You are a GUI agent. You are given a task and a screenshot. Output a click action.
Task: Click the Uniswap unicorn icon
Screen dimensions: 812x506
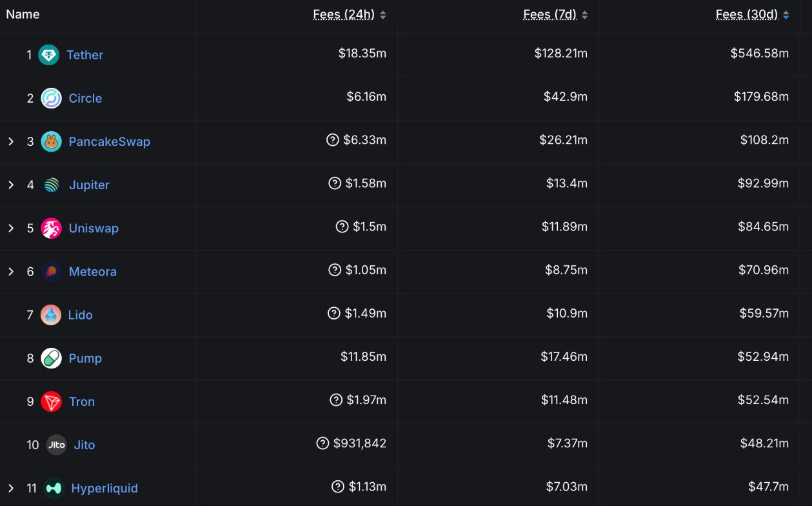pos(52,228)
